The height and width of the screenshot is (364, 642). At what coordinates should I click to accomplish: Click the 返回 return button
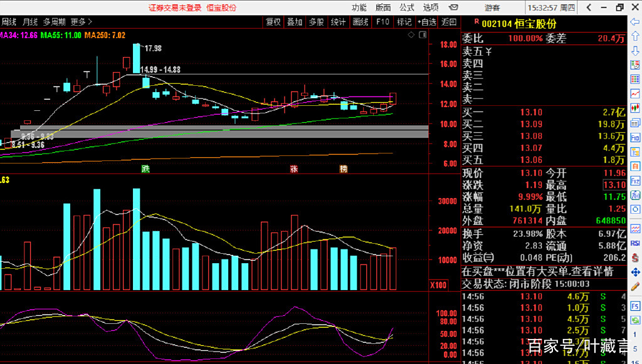pos(449,22)
